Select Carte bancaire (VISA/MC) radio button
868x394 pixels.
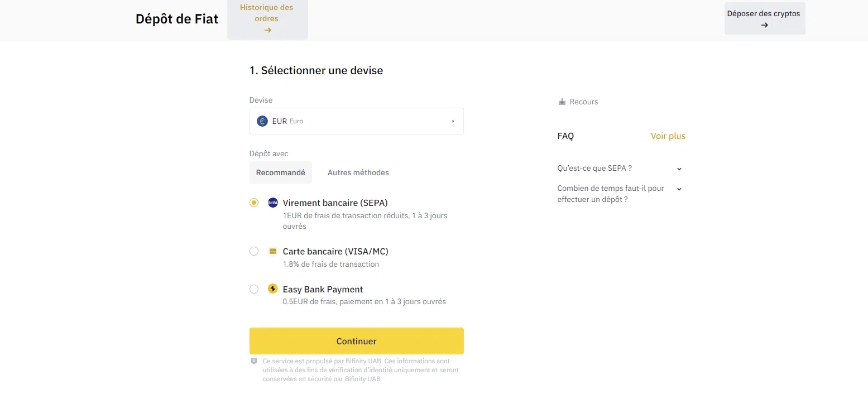(254, 251)
